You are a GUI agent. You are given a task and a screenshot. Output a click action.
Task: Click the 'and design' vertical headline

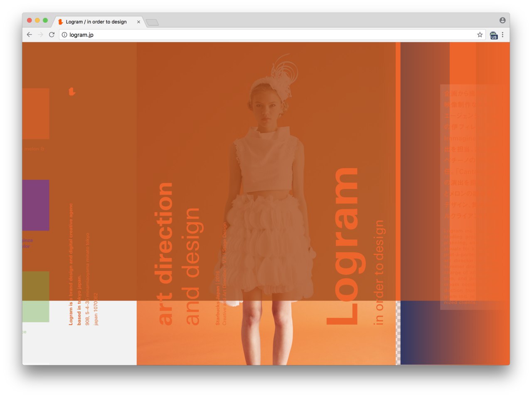pyautogui.click(x=192, y=266)
